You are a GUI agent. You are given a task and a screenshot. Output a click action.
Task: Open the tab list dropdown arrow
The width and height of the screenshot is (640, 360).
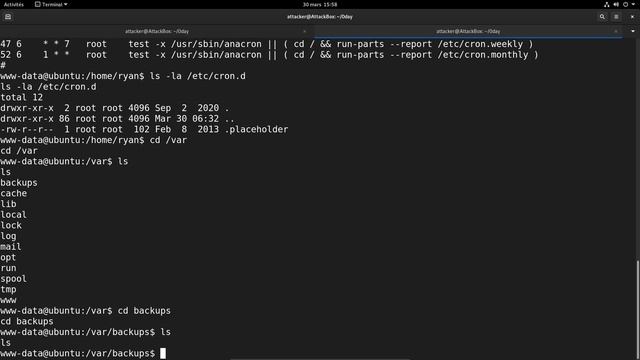pos(633,31)
